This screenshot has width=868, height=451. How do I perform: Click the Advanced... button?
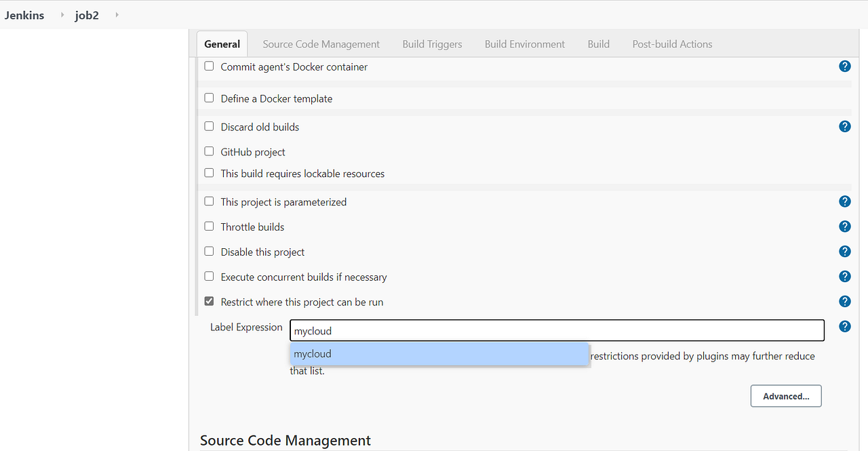tap(785, 396)
